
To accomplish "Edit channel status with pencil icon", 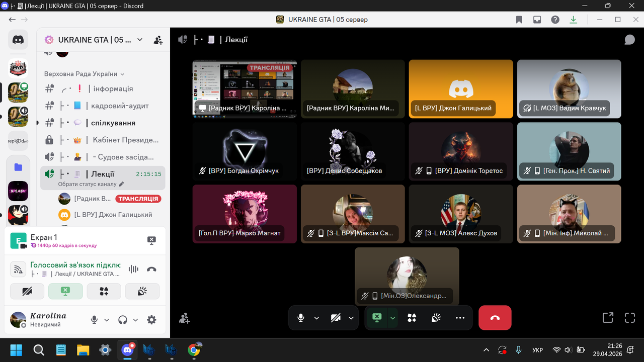I will pos(121,185).
